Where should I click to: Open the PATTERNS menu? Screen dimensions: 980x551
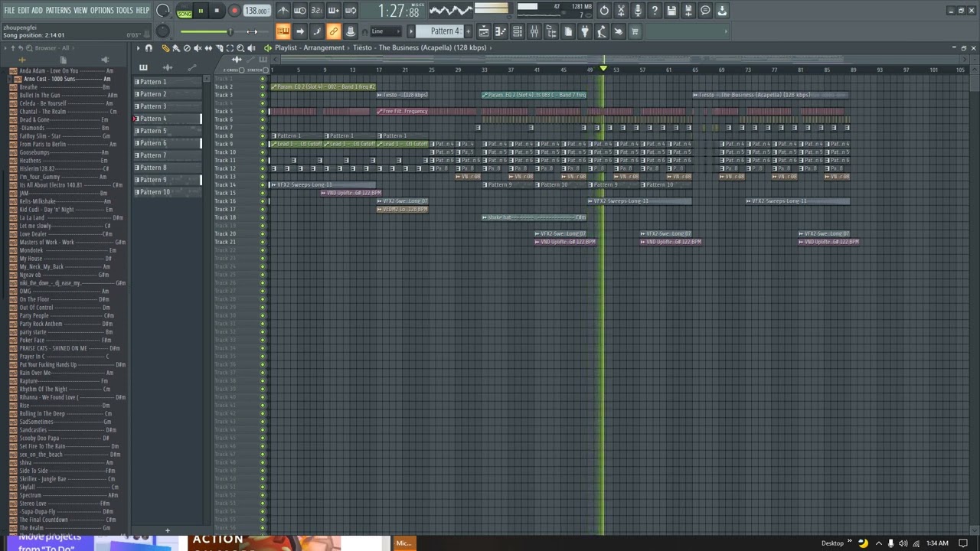58,11
